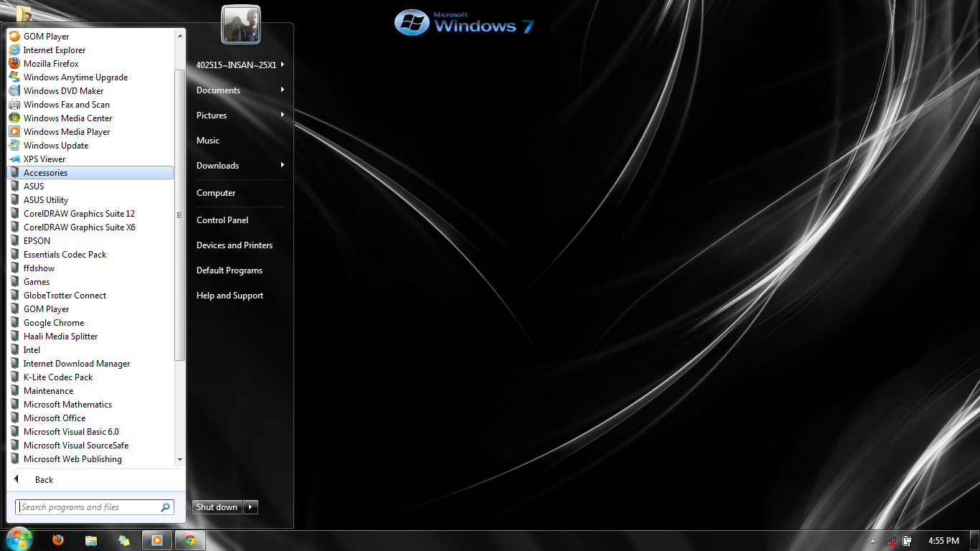Click the network signal tray icon
The width and height of the screenshot is (980, 551).
[x=890, y=541]
